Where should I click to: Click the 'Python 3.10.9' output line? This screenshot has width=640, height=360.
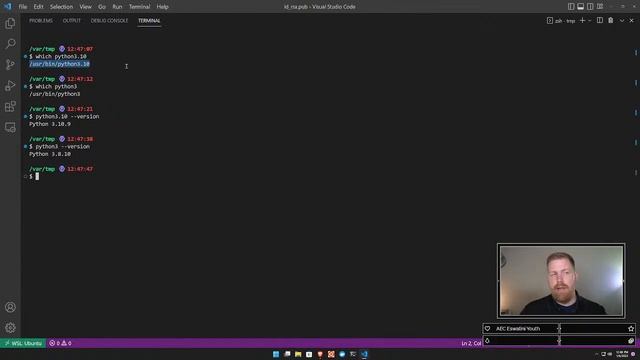pos(50,124)
